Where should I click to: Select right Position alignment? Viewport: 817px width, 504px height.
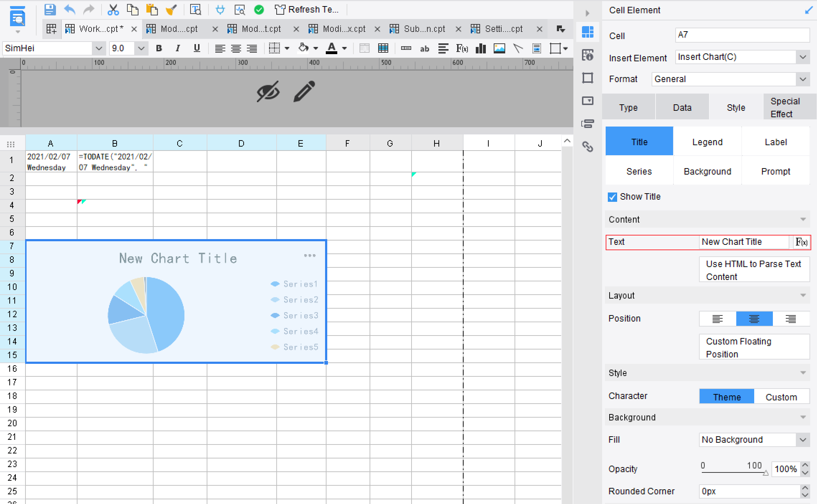pyautogui.click(x=791, y=319)
